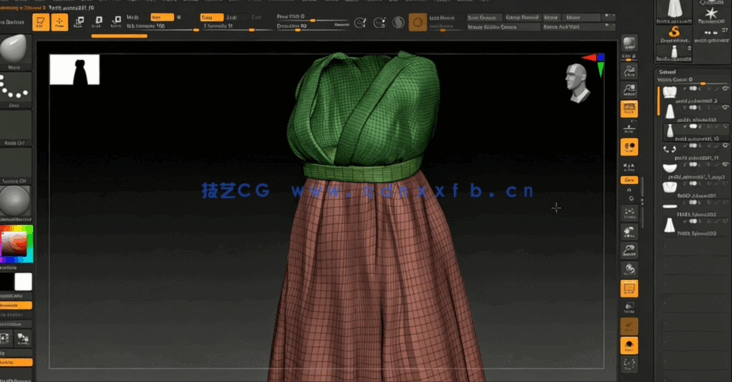Click the Zoom canvas navigation icon
The width and height of the screenshot is (732, 382).
click(x=629, y=90)
